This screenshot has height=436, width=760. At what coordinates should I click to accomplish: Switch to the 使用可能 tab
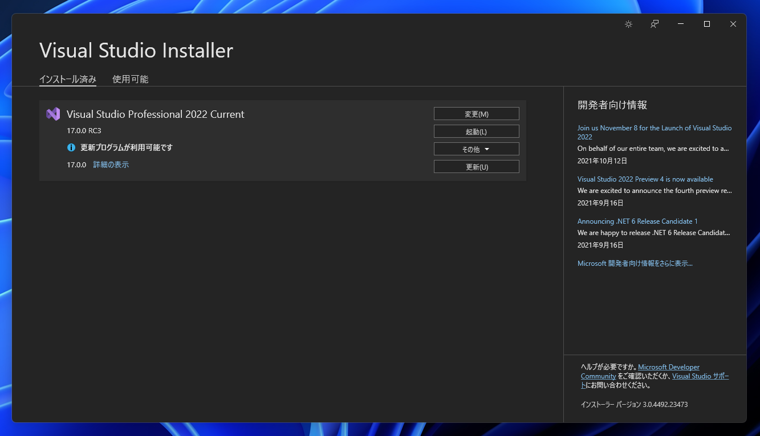[x=130, y=79]
